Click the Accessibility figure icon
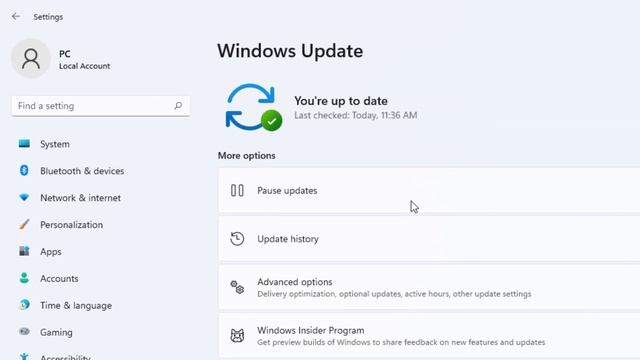640x360 pixels. [24, 356]
